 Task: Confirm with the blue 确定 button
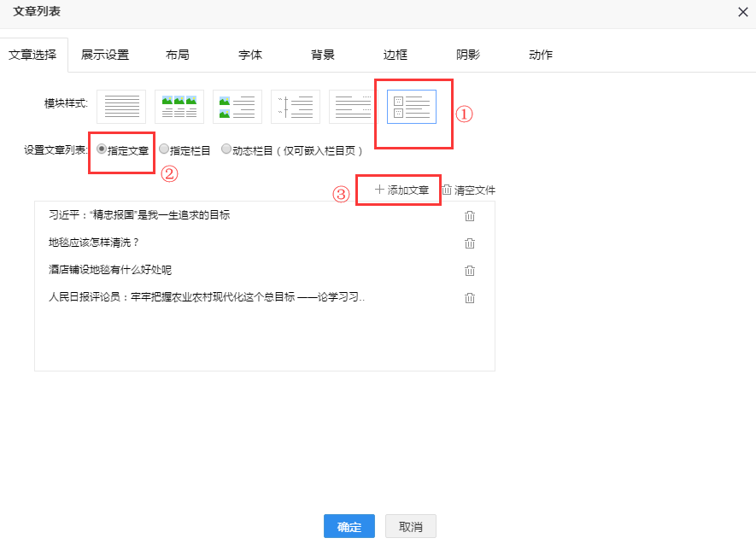click(349, 527)
